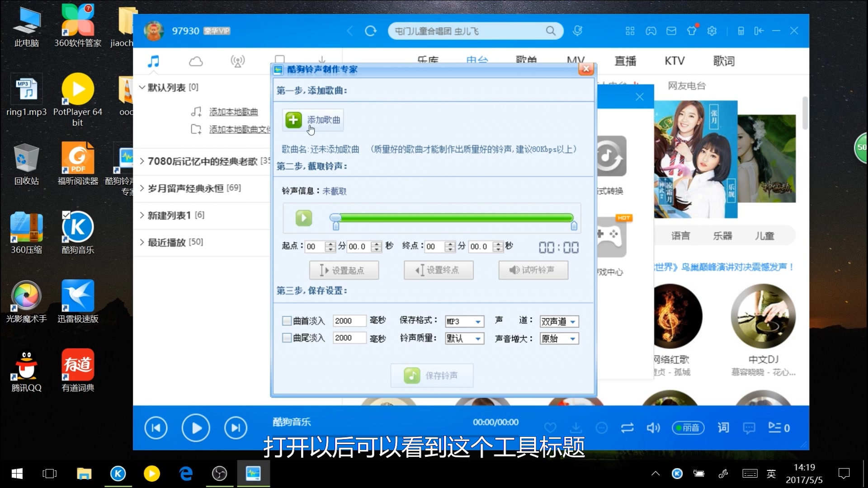Click the 曲尾淡入 milliseconds input field
This screenshot has width=868, height=488.
[x=349, y=338]
